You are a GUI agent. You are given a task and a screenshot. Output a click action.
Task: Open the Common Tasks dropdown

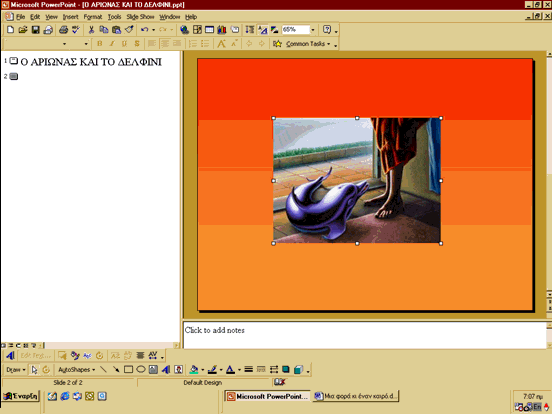308,44
